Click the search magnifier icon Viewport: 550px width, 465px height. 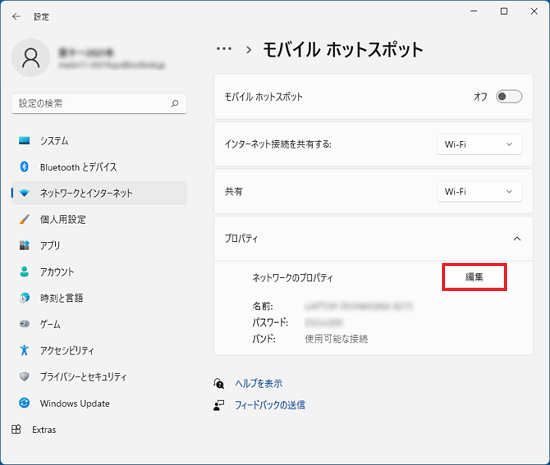175,103
